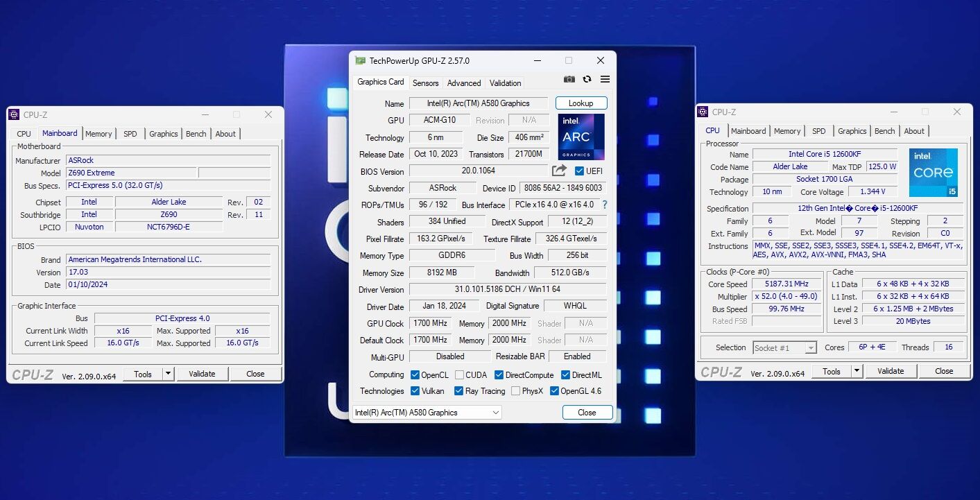Open the GPU-Z hamburger menu
The height and width of the screenshot is (500, 980).
pyautogui.click(x=605, y=80)
